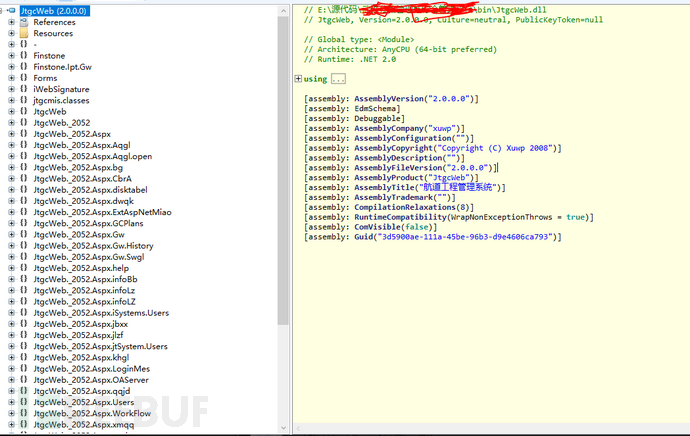The width and height of the screenshot is (690, 436).
Task: Select the JtgcWeb._2052.Aspx.qqjd namespace row
Action: 81,391
